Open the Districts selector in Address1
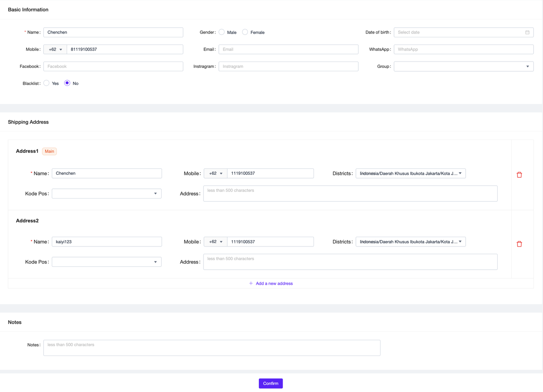Viewport: 543px width, 392px height. tap(410, 173)
